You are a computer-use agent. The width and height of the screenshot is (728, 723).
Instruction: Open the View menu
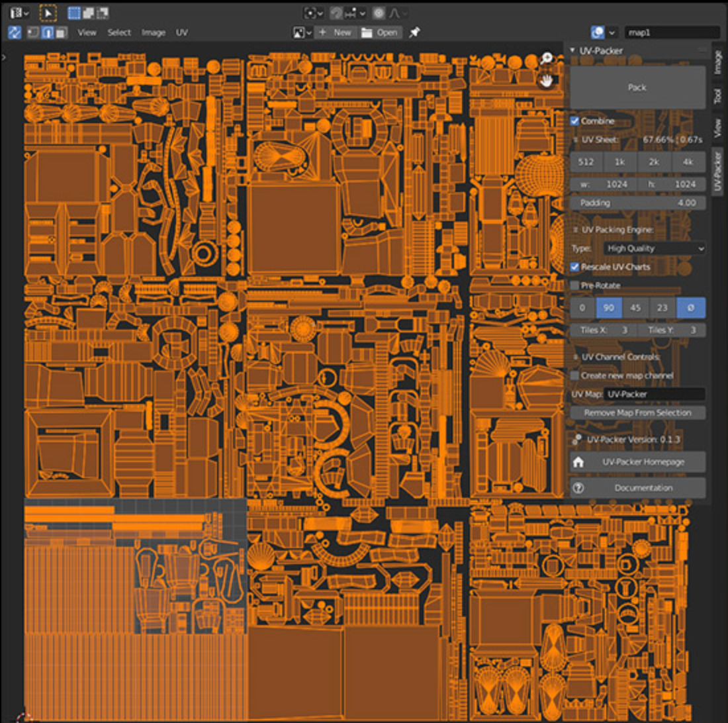pyautogui.click(x=87, y=32)
